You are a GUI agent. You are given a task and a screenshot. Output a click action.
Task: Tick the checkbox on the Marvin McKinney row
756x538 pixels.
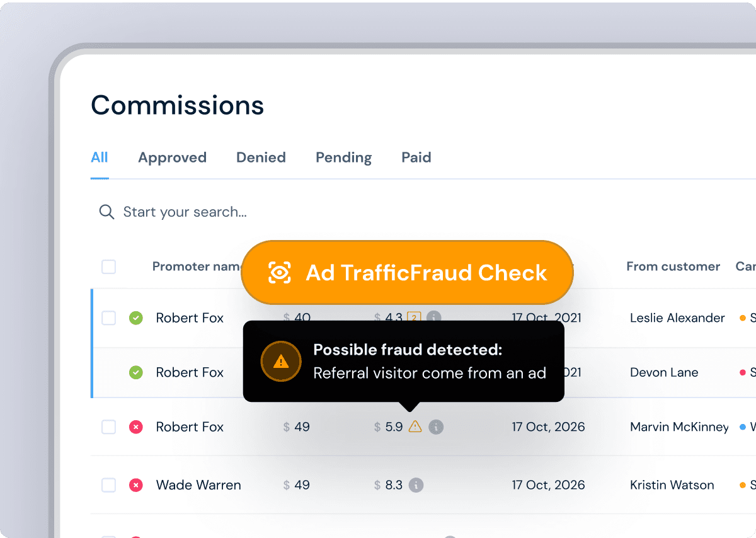pos(109,427)
